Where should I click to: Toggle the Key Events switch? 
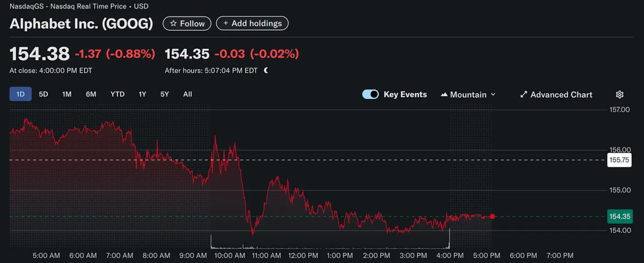tap(371, 94)
